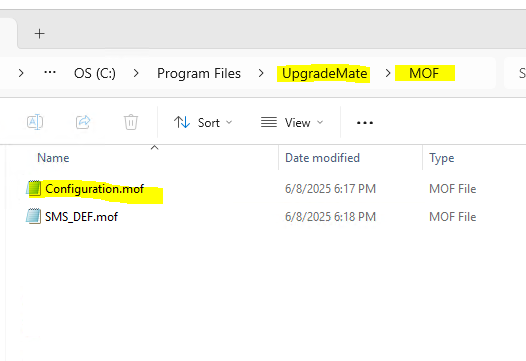
Task: Open the toolbar See more options ellipsis
Action: (x=365, y=123)
